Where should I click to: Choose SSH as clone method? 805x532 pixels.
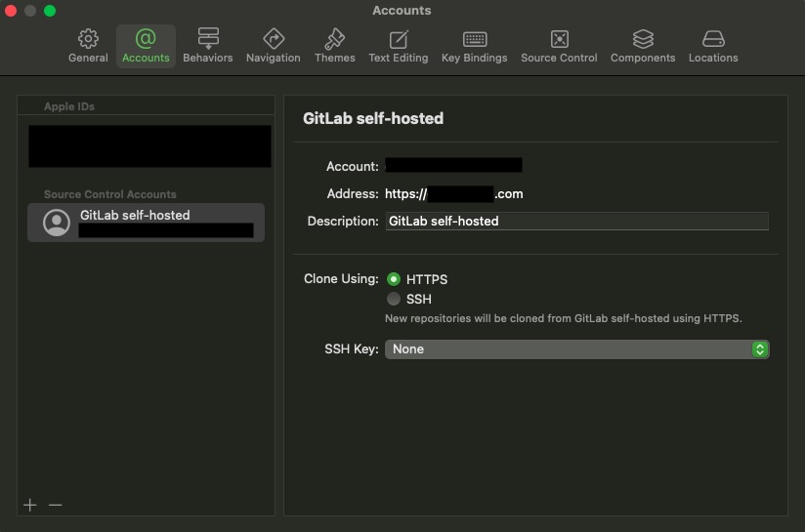pos(394,299)
